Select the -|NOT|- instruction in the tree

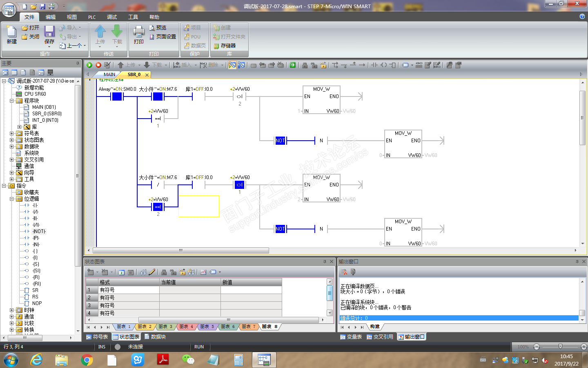[x=39, y=231]
